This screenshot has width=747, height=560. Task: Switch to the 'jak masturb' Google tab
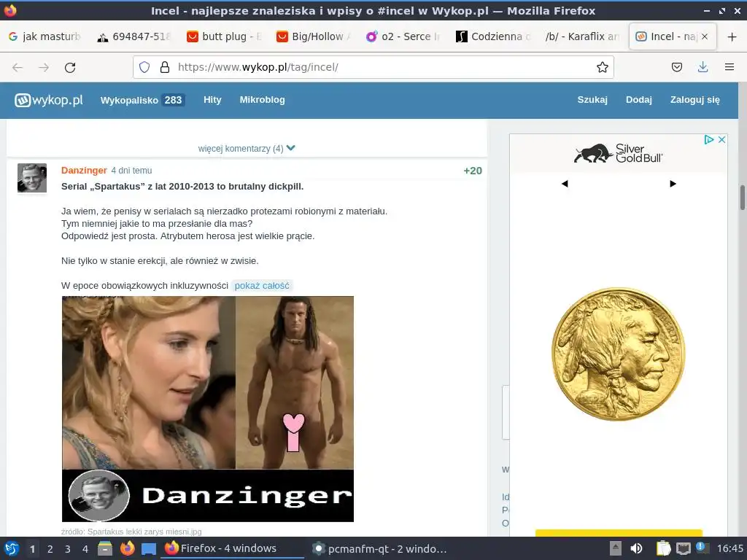(x=44, y=36)
